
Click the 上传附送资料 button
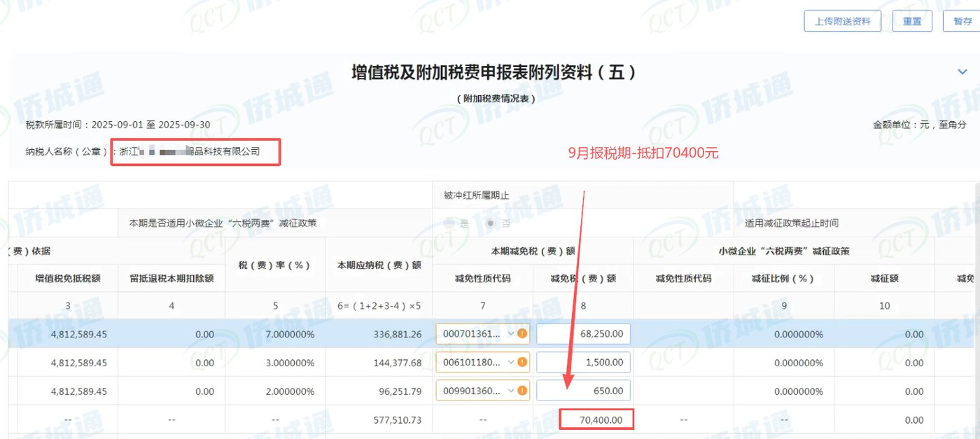click(842, 21)
